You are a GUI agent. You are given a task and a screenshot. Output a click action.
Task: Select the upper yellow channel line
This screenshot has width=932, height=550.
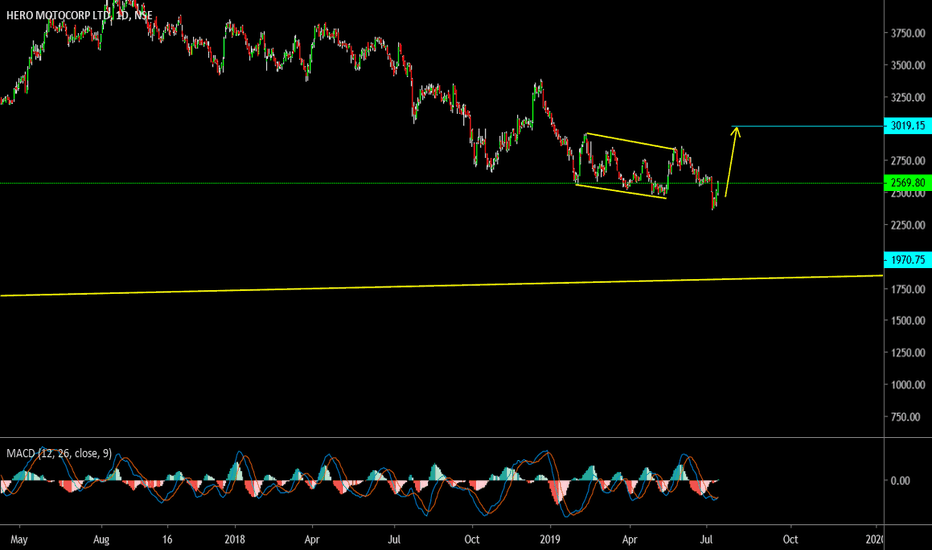pos(630,141)
